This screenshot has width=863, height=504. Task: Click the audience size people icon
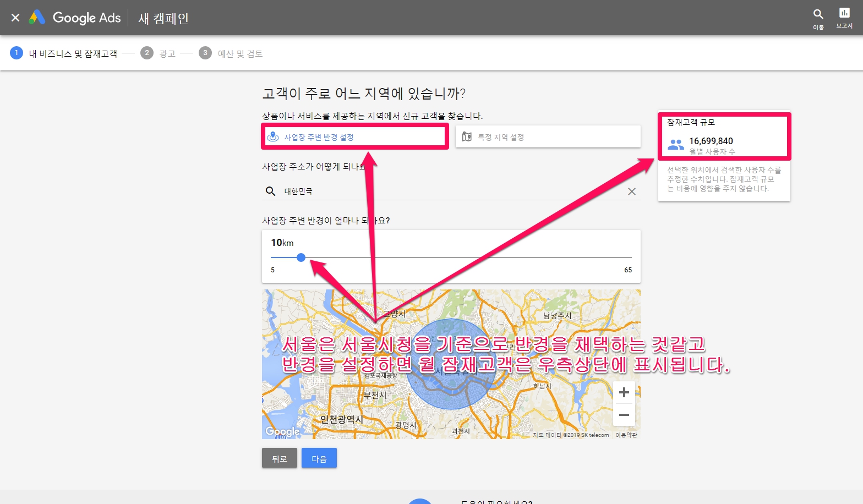point(675,145)
